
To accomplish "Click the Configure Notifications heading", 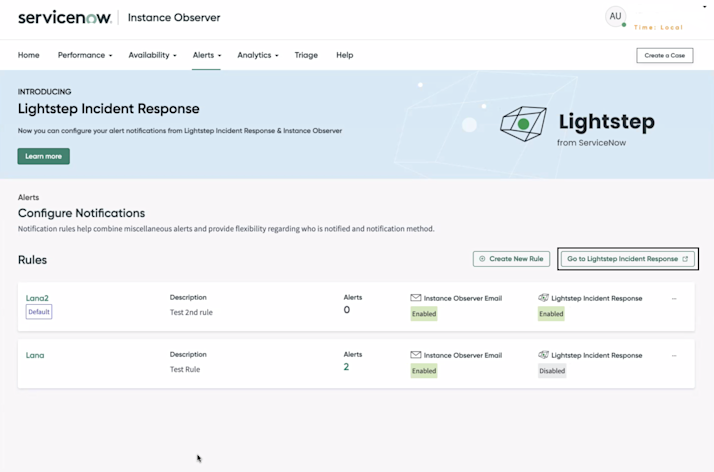I will 82,213.
